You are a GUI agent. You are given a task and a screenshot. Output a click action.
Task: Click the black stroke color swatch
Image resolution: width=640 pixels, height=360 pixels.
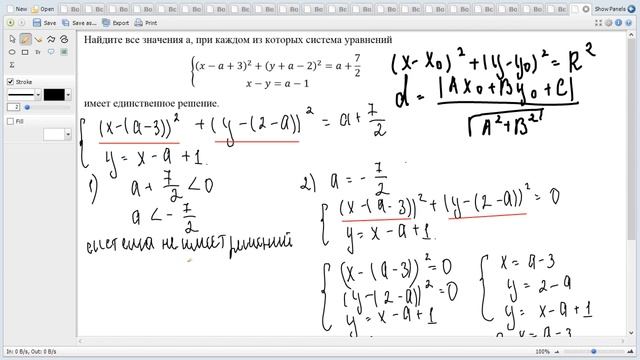point(54,95)
